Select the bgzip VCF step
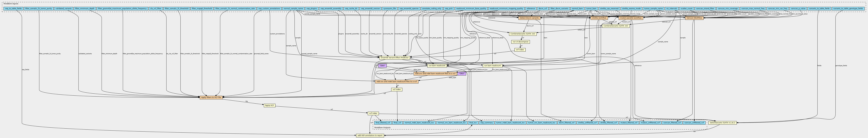Screen dimensions: 868x138 tap(270, 105)
